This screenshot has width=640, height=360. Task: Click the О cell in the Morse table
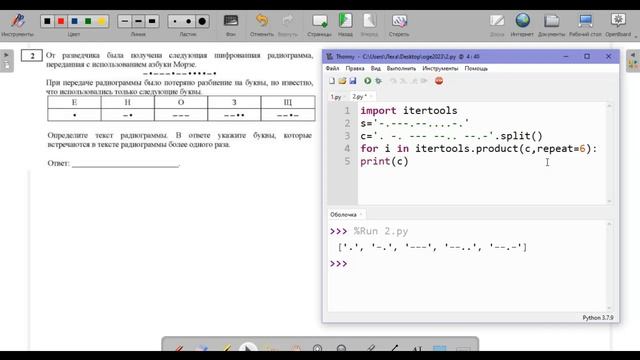click(x=181, y=102)
